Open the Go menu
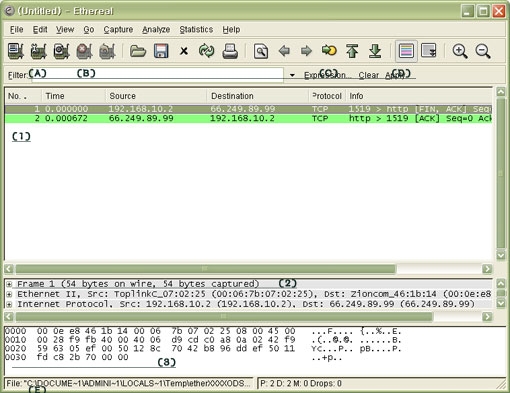 pos(88,30)
